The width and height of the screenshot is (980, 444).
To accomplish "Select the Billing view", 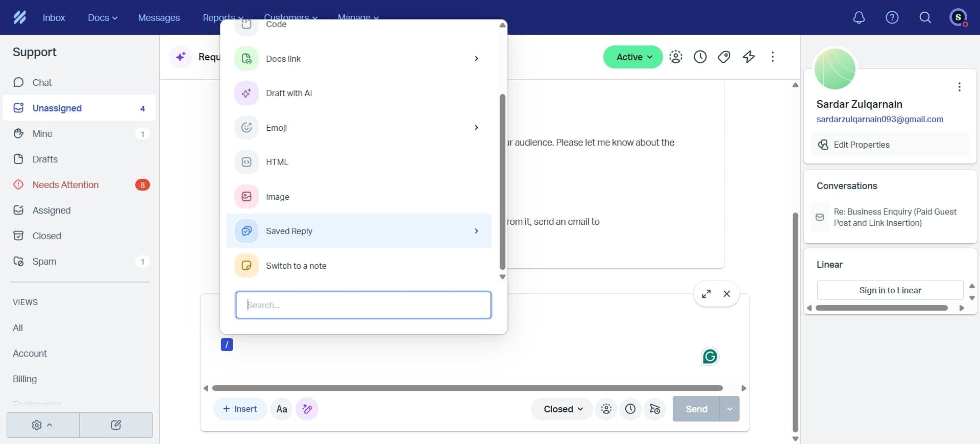I will tap(24, 379).
